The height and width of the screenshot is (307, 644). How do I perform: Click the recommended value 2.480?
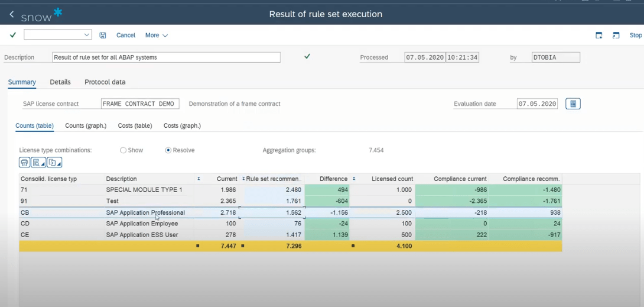[293, 190]
